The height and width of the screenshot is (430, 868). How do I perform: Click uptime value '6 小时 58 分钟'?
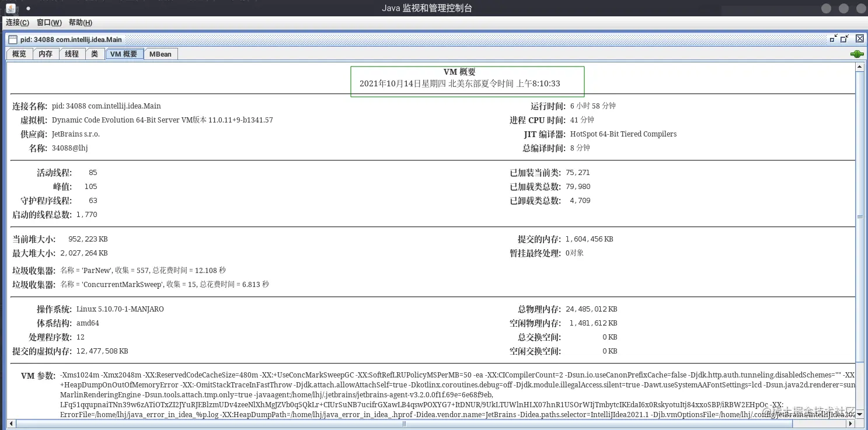coord(593,106)
